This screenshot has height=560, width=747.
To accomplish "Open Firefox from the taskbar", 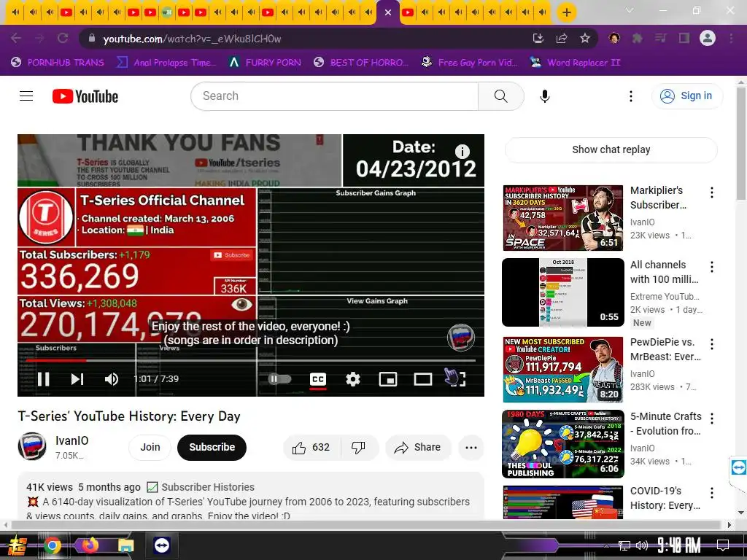I will pos(89,545).
